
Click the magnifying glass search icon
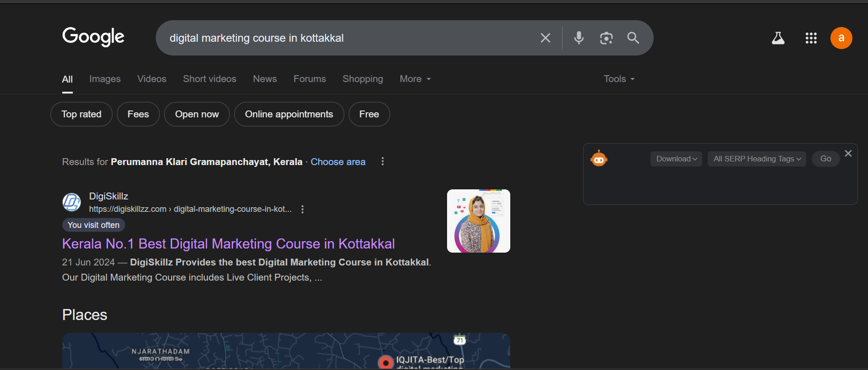[x=633, y=38]
